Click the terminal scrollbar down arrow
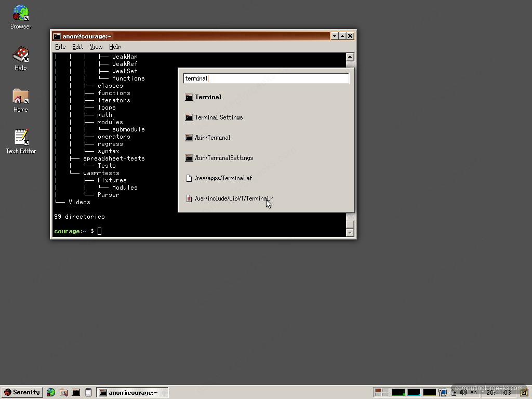This screenshot has height=399, width=532. click(350, 232)
